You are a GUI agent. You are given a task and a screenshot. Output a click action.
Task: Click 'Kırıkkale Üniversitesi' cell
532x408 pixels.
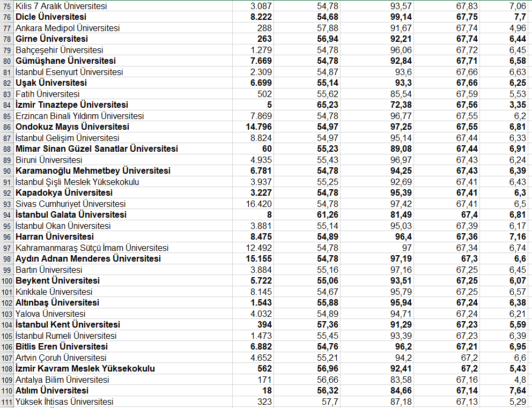123,292
